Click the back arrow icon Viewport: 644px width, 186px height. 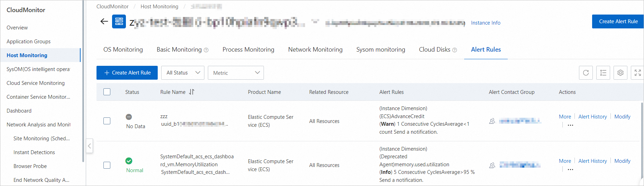tap(104, 21)
